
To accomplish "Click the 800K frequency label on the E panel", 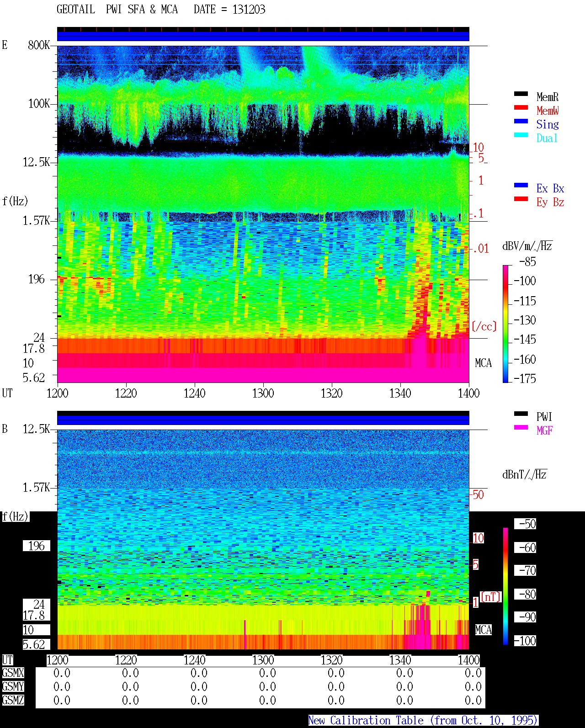I will (x=39, y=45).
